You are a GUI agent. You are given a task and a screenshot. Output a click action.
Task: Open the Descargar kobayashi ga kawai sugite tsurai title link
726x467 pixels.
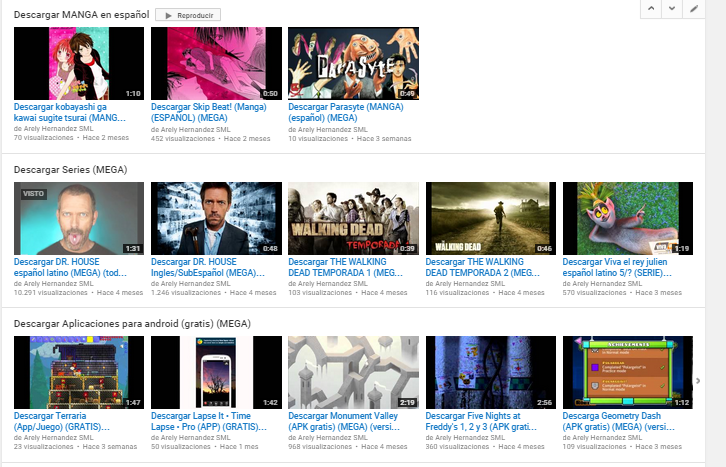point(70,112)
